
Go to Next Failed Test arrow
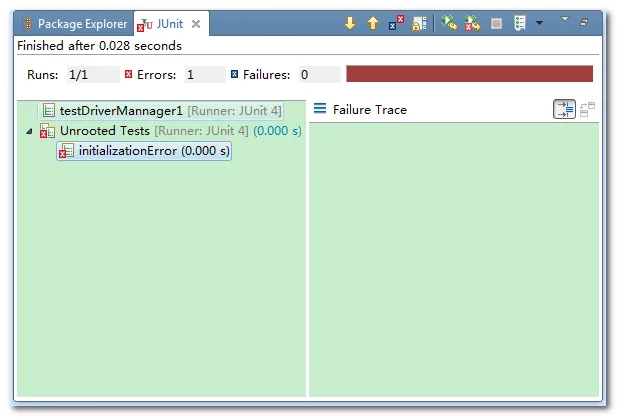click(x=350, y=23)
